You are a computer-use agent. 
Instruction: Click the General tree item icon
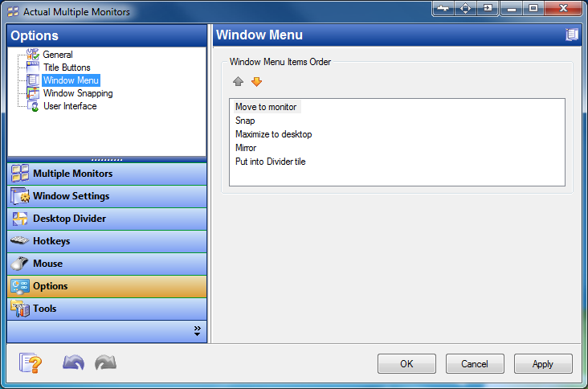tap(33, 55)
